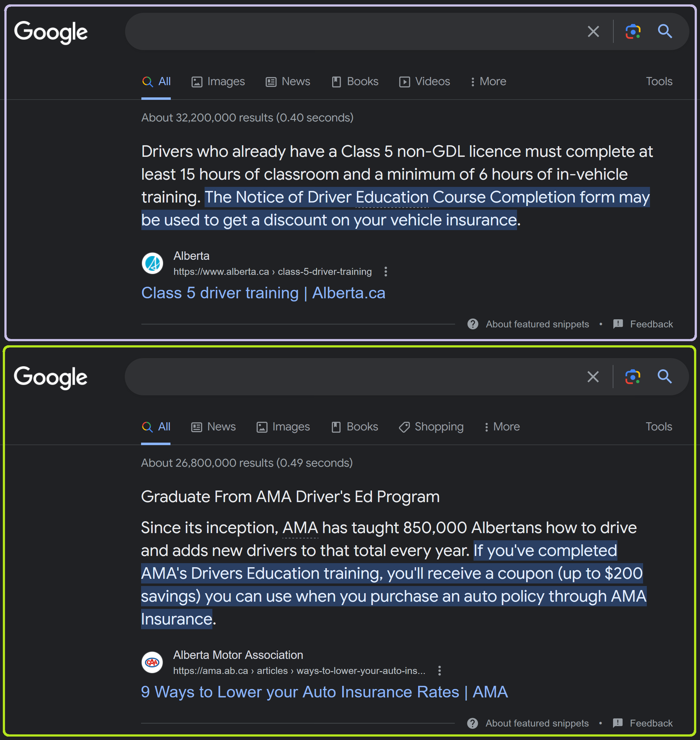The height and width of the screenshot is (740, 700).
Task: Open the Images tab in the top results
Action: click(218, 81)
